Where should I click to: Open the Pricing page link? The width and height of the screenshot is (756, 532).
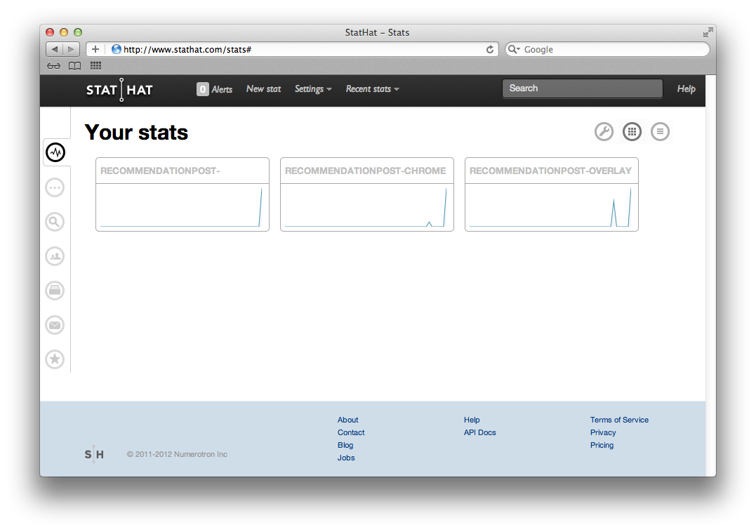(602, 445)
